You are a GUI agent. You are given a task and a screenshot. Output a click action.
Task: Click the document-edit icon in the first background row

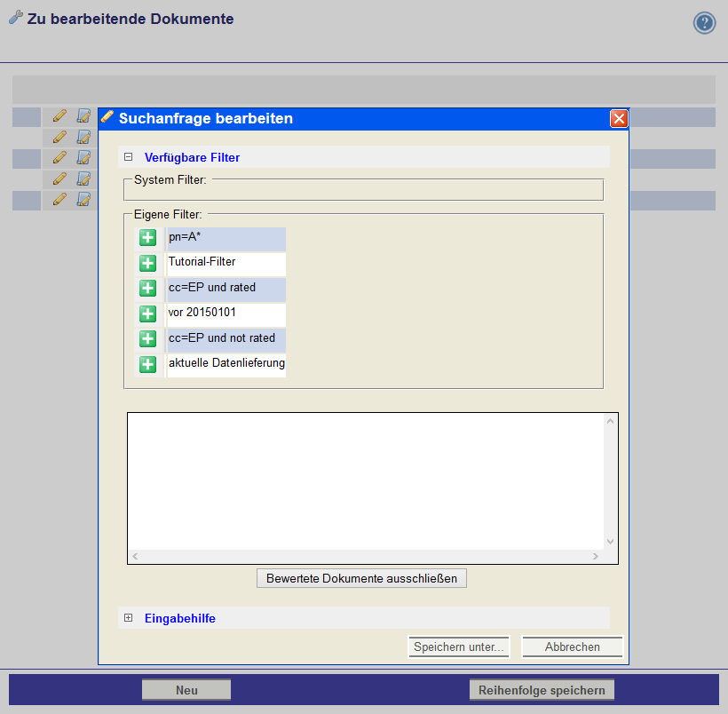click(83, 116)
